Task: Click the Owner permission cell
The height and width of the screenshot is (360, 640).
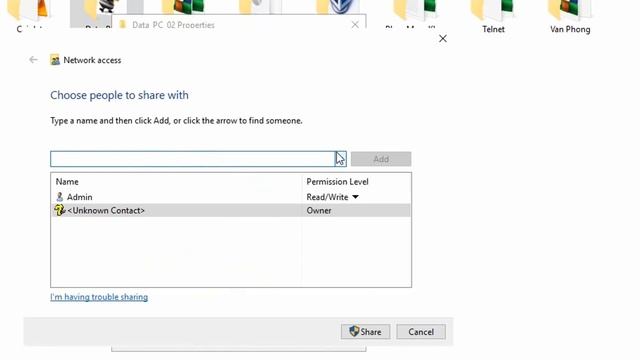Action: [319, 211]
